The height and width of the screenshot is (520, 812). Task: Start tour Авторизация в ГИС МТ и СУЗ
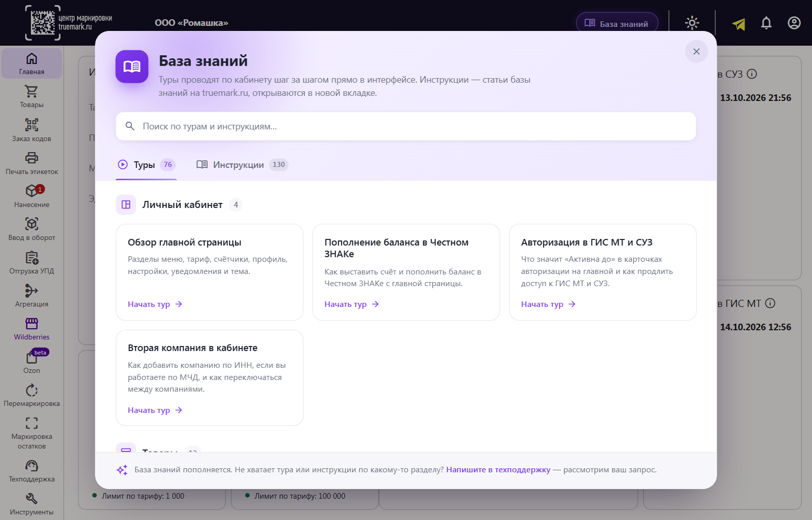[548, 304]
